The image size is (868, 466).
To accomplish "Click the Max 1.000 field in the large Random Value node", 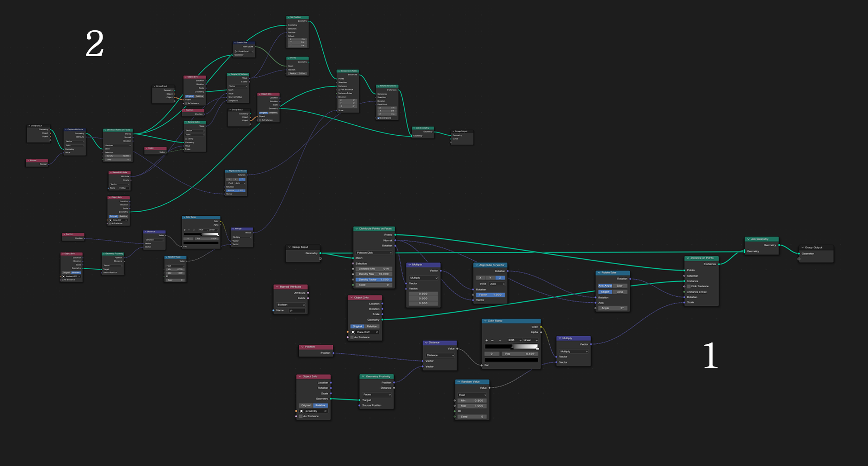I will click(472, 406).
